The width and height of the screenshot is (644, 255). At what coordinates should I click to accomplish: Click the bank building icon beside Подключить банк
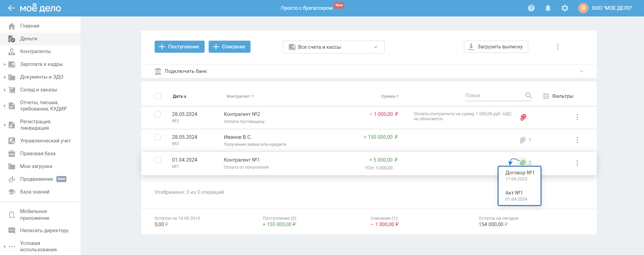(x=158, y=71)
